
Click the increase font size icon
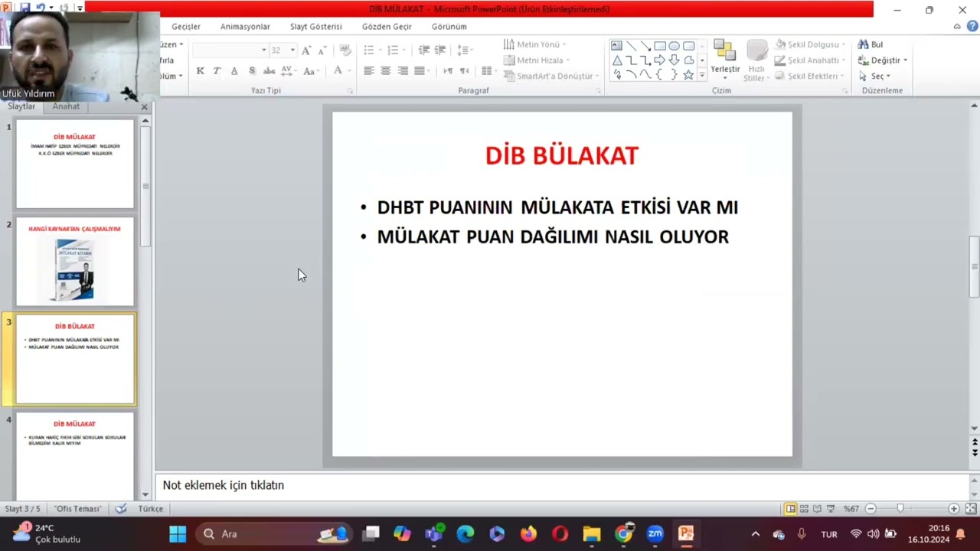306,51
